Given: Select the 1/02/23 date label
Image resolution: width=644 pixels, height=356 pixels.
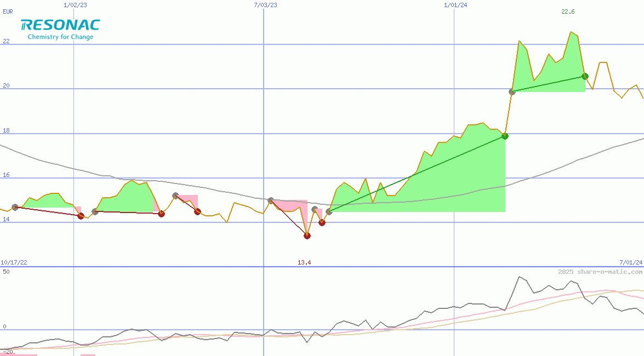Looking at the screenshot, I should tap(75, 5).
